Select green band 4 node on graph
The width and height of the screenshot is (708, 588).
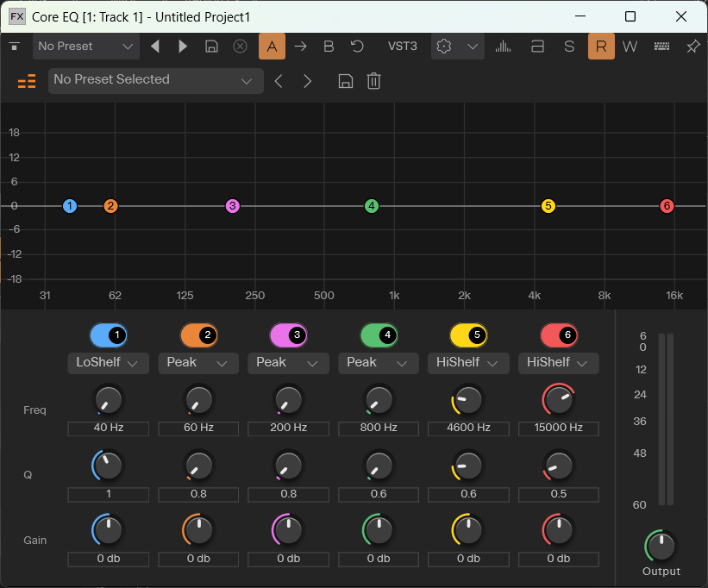(x=372, y=206)
